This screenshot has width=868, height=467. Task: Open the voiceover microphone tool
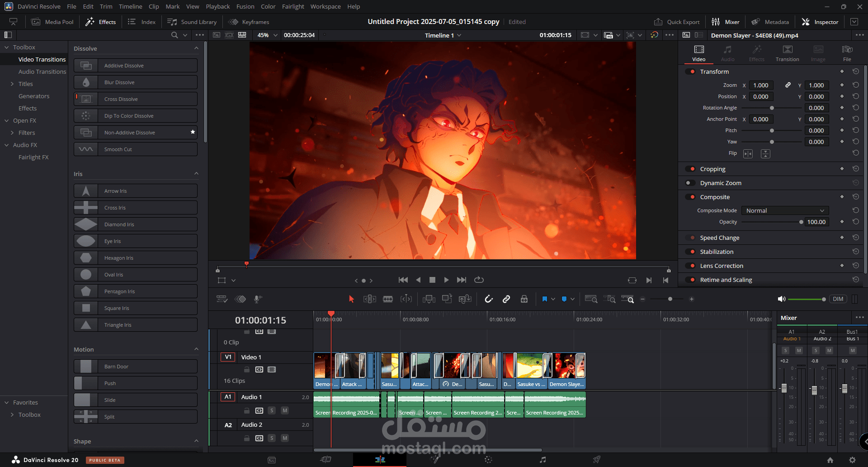(x=258, y=299)
